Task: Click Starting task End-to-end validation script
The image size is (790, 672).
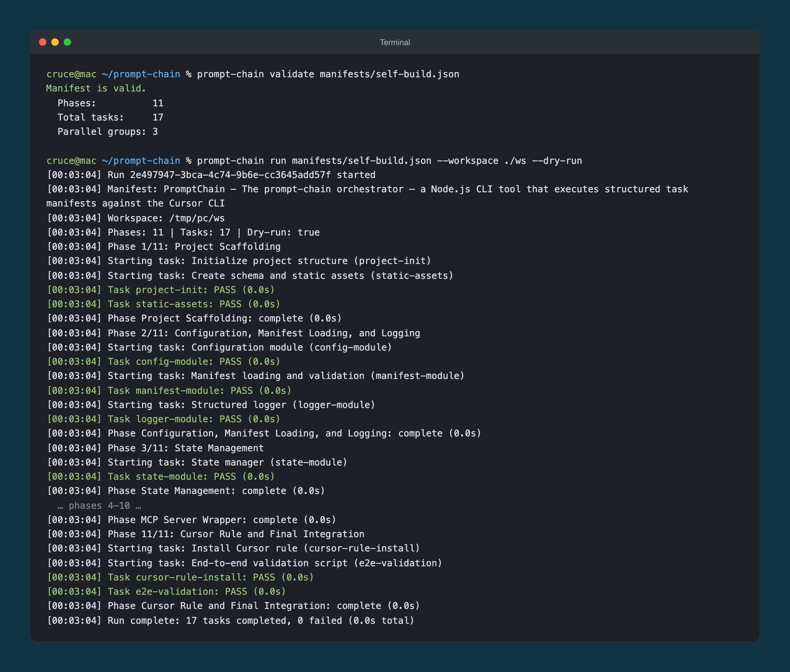Action: [x=245, y=563]
